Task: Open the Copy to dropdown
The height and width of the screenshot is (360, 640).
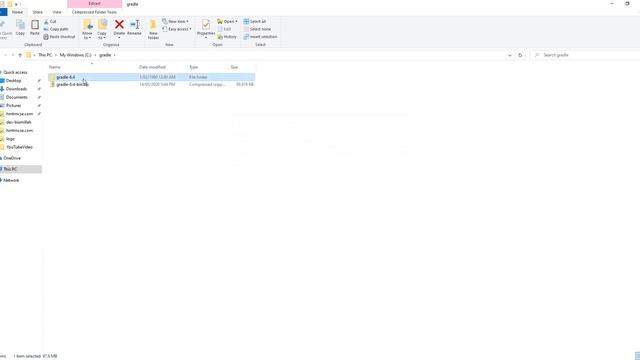Action: click(x=102, y=29)
